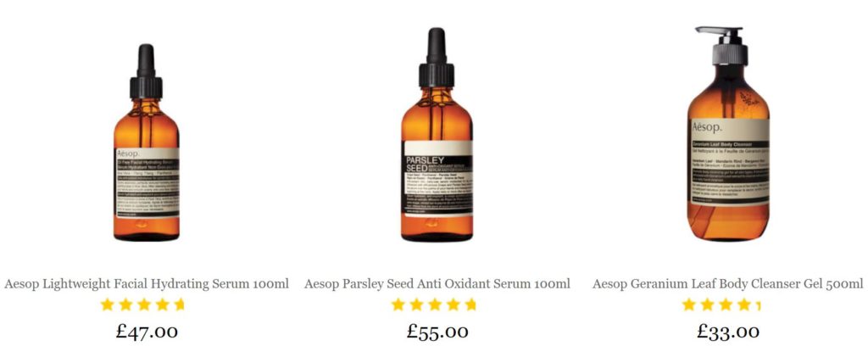This screenshot has height=346, width=868.
Task: Click the Aesop Lightweight Facial Hydrating Serum 100ml title
Action: point(147,284)
